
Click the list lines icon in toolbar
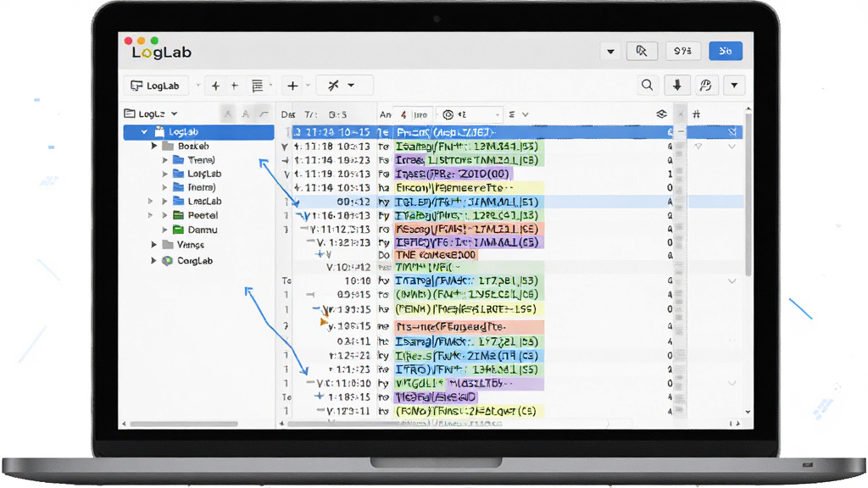coord(258,86)
